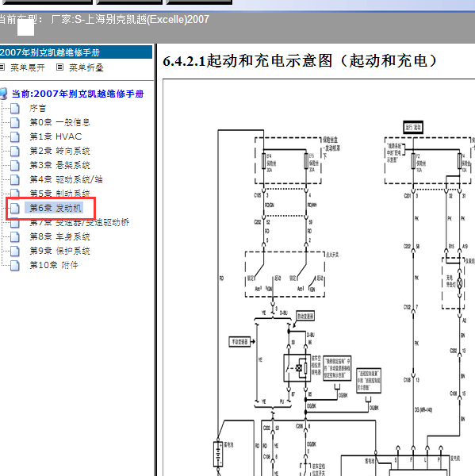Click the battery symbol in the diagram
This screenshot has width=475, height=476.
[x=218, y=454]
